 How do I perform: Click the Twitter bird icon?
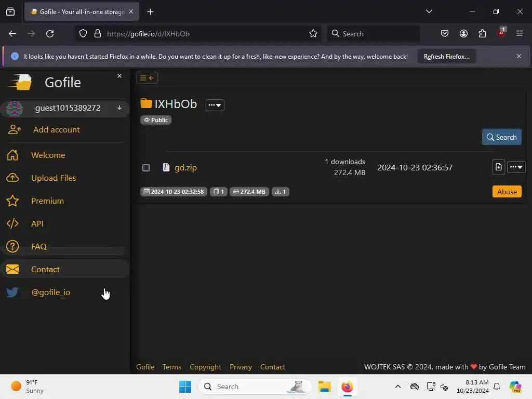pyautogui.click(x=12, y=292)
